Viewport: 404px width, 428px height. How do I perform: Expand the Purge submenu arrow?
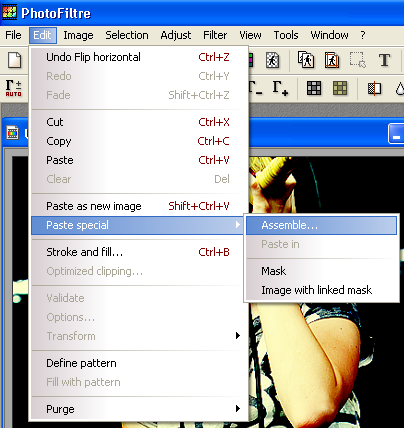[x=238, y=409]
